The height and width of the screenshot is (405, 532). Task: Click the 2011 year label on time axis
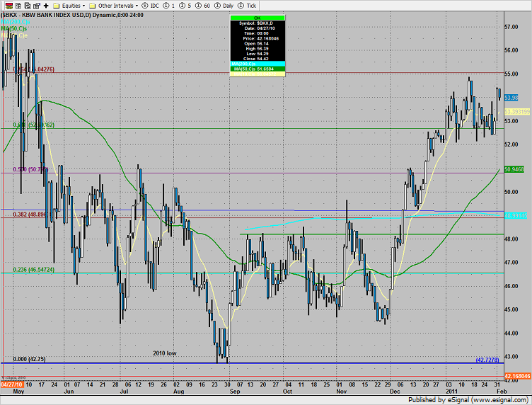tap(451, 392)
